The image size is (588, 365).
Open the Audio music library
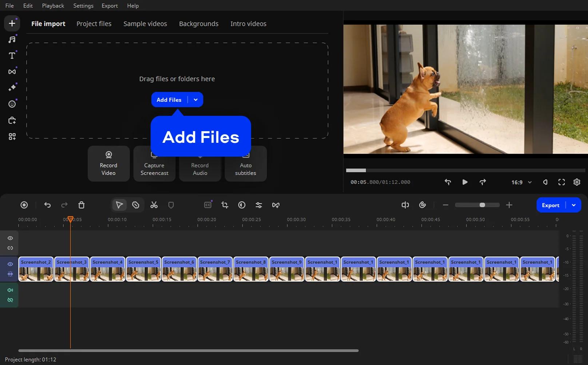[12, 39]
